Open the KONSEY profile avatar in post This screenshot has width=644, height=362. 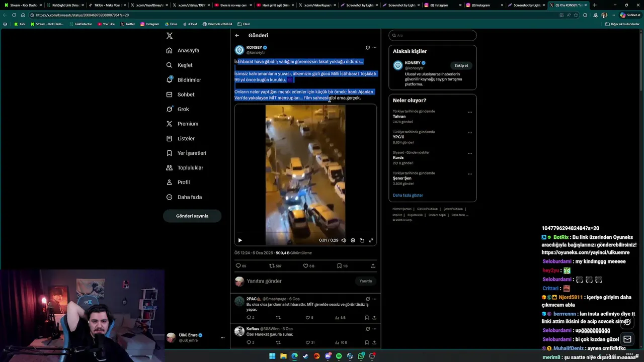[x=239, y=50]
